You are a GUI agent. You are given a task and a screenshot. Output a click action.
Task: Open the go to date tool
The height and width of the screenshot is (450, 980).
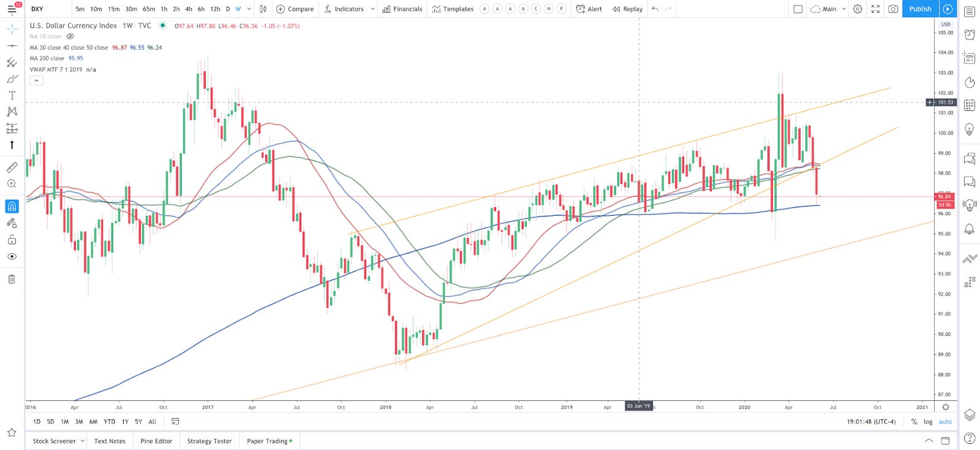[x=175, y=422]
